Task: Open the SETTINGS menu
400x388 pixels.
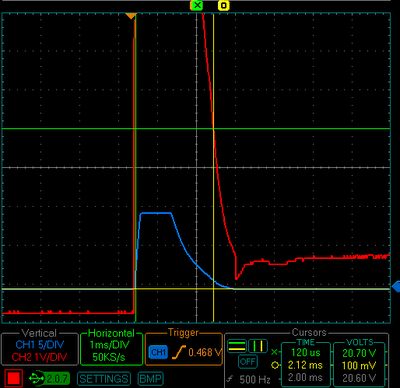Action: (x=104, y=379)
